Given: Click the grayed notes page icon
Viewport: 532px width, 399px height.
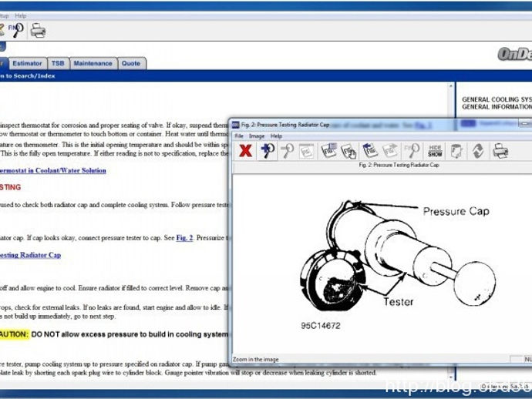Looking at the screenshot, I should pos(456,151).
